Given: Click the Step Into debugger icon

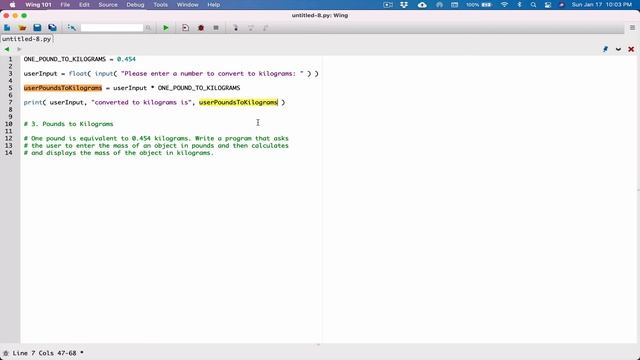Looking at the screenshot, I should click(x=236, y=28).
